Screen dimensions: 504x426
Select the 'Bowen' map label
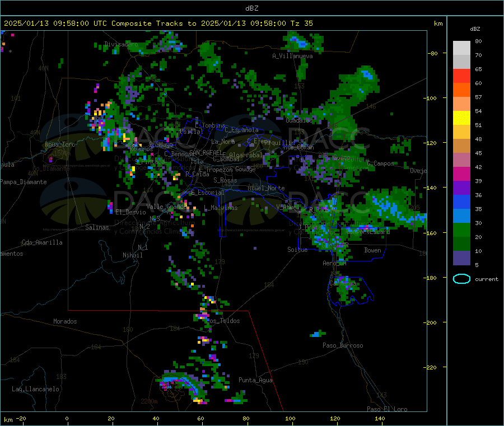[372, 250]
